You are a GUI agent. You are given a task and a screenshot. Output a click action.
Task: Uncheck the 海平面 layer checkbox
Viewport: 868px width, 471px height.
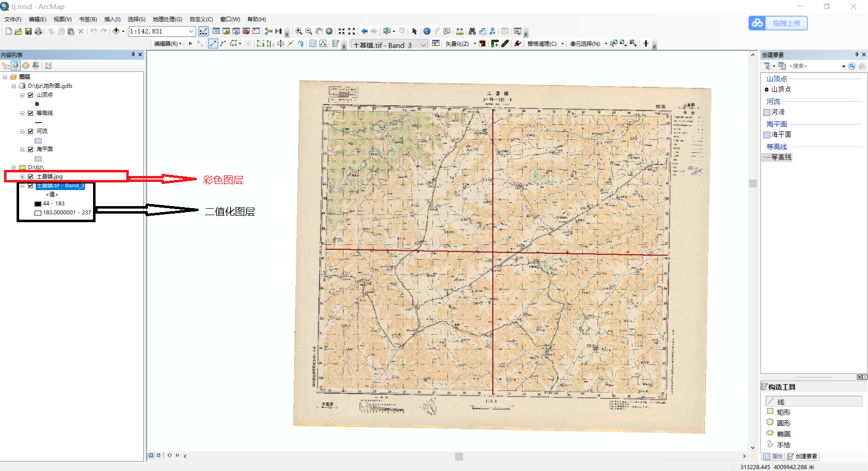pos(31,149)
